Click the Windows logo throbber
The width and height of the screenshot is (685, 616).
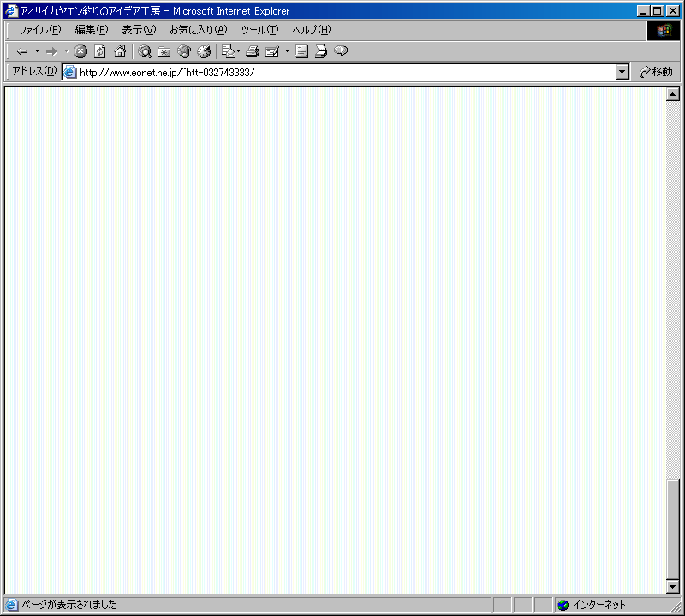[x=663, y=31]
